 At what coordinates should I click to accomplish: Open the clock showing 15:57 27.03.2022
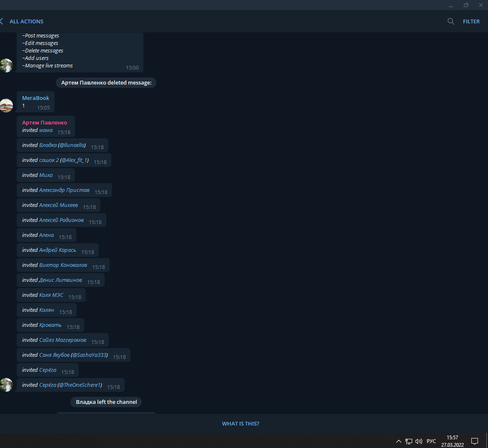[452, 441]
